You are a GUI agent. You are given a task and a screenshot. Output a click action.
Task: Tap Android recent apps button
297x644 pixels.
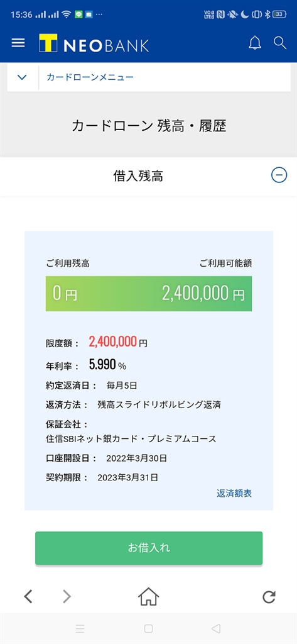80,628
